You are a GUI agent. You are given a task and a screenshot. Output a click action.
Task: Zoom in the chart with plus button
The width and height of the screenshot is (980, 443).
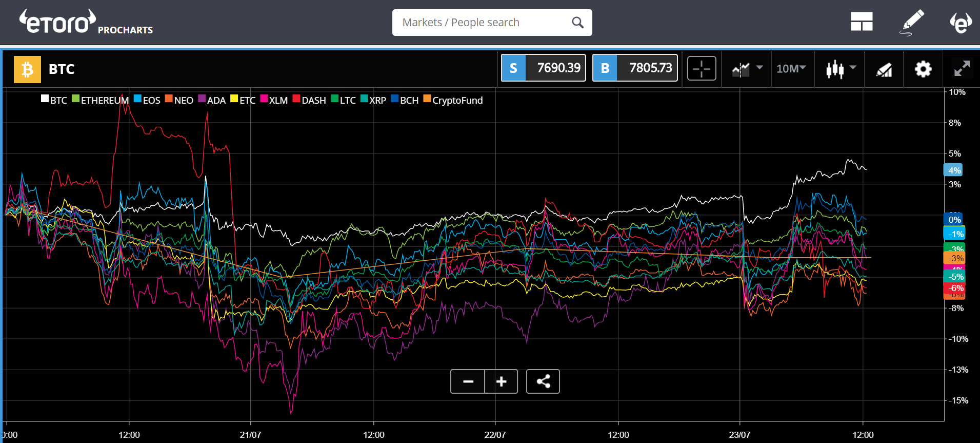point(501,381)
